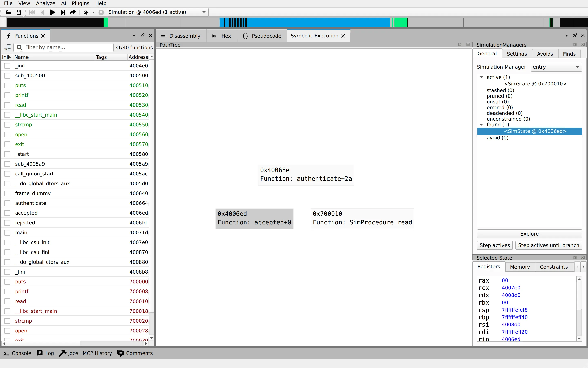Collapse the found (1) tree node
Screen dimensions: 588x368
coord(481,125)
